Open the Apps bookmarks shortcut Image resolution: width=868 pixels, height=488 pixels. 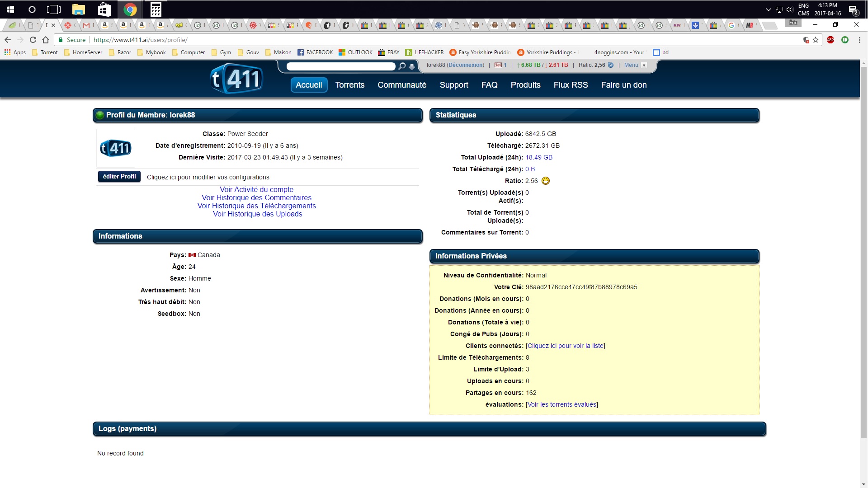tap(15, 52)
